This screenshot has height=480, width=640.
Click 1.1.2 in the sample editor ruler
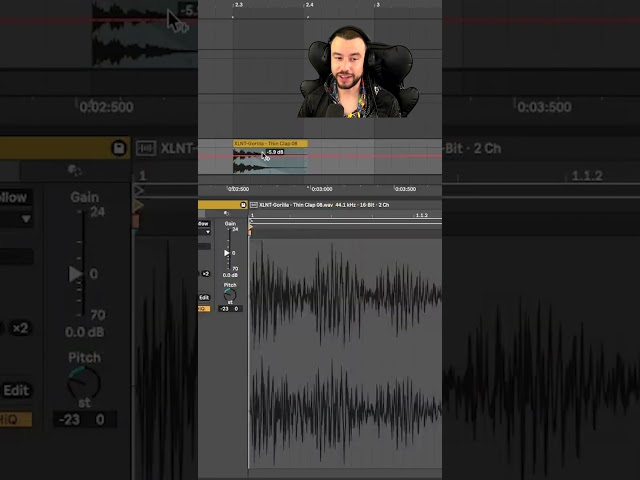[x=422, y=215]
